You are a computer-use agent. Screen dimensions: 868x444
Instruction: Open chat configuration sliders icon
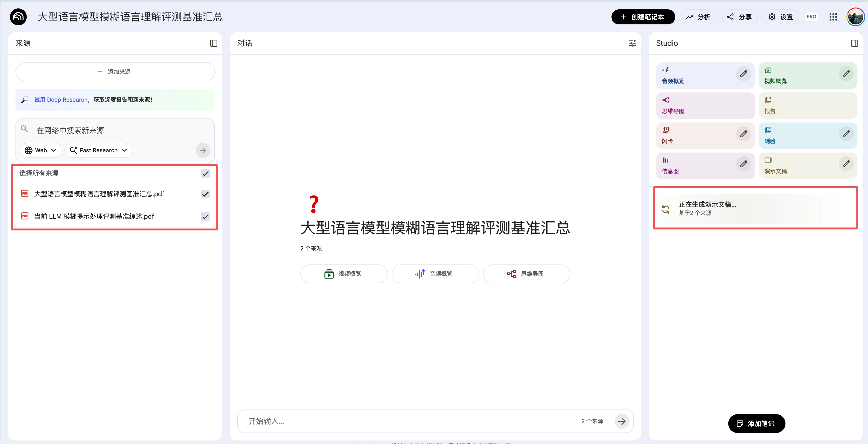tap(632, 43)
